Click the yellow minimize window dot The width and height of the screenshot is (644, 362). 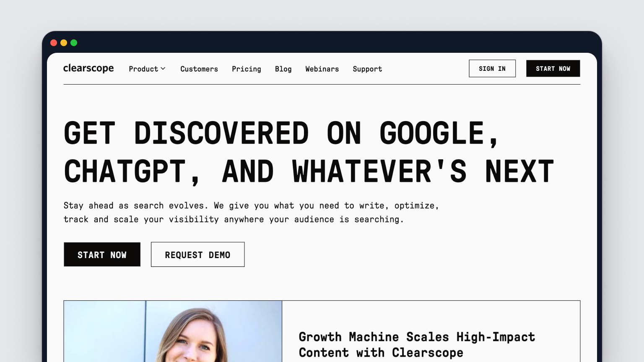coord(64,43)
